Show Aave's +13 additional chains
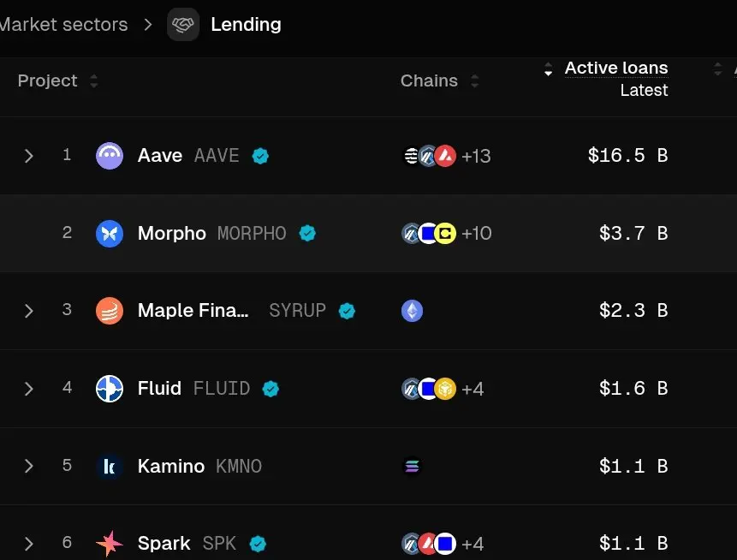This screenshot has width=737, height=560. [x=476, y=156]
